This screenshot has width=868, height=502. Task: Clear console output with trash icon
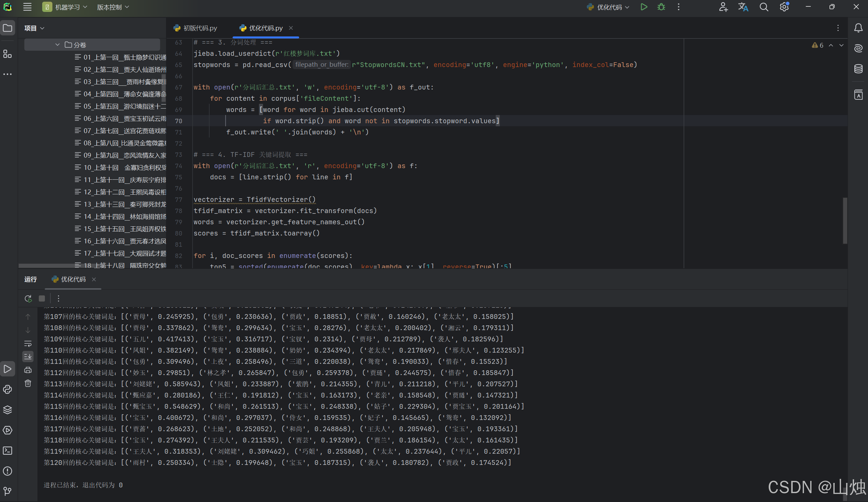pyautogui.click(x=28, y=383)
